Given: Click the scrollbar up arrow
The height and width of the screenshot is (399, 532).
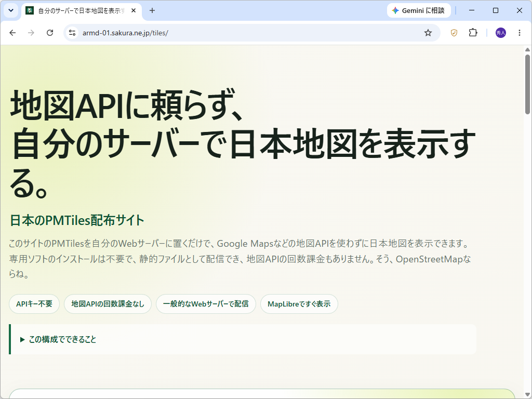Looking at the screenshot, I should point(527,49).
